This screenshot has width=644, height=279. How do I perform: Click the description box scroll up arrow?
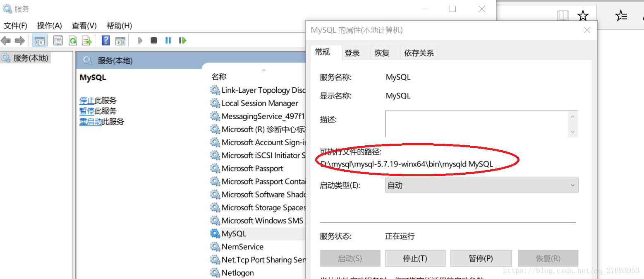[572, 117]
